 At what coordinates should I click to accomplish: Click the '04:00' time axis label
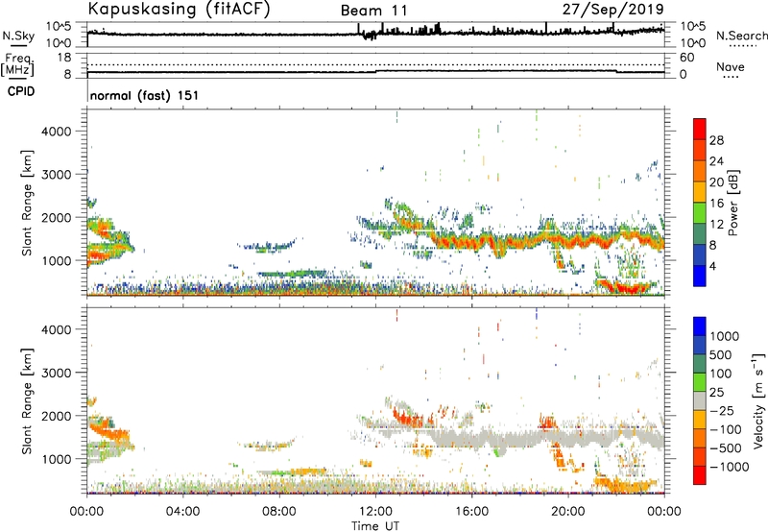coord(182,512)
